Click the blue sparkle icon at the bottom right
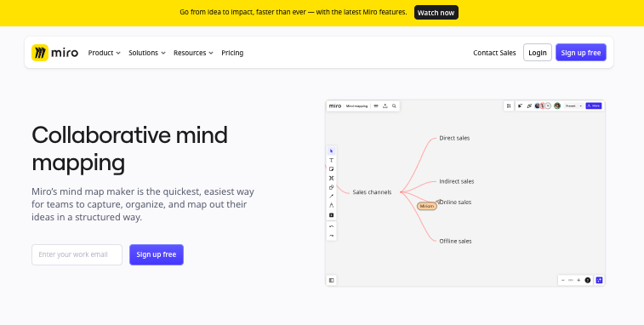The width and height of the screenshot is (644, 325). pos(599,280)
